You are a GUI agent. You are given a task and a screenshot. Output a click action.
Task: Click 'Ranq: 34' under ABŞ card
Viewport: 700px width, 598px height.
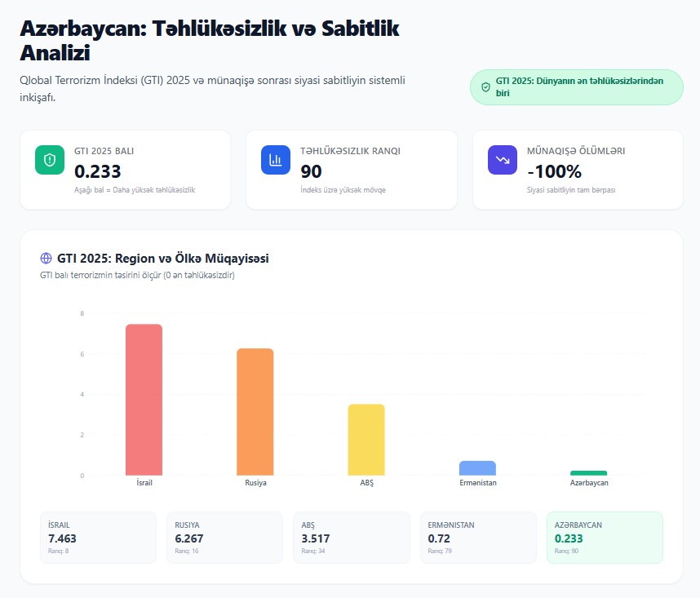(x=313, y=551)
